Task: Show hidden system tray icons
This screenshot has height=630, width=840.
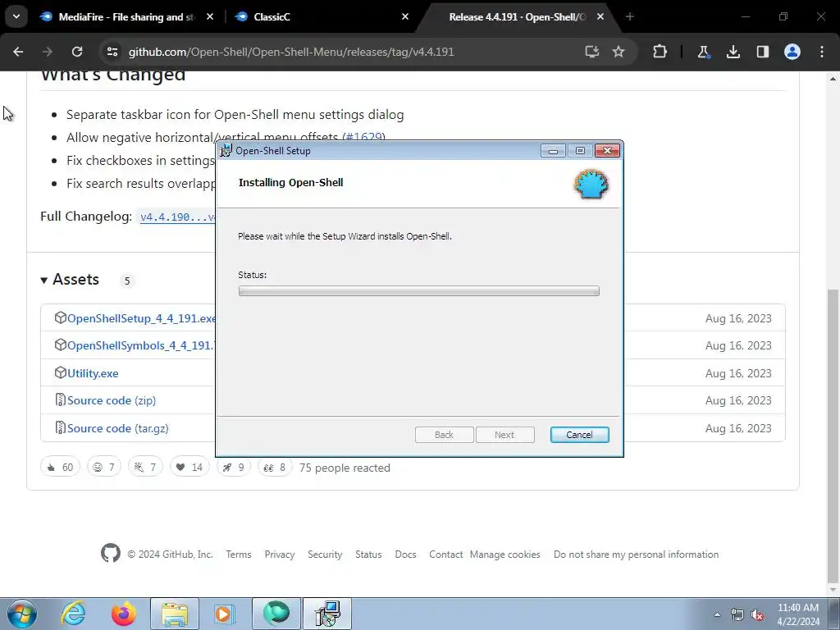Action: 717,614
